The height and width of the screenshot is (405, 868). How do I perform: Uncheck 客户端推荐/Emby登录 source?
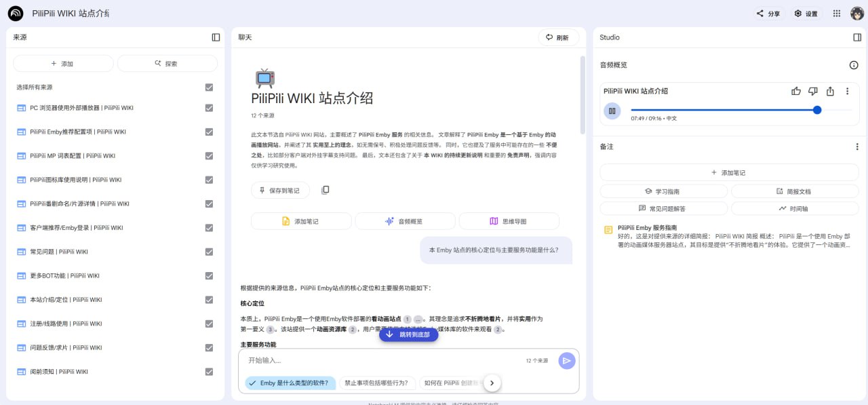[209, 228]
